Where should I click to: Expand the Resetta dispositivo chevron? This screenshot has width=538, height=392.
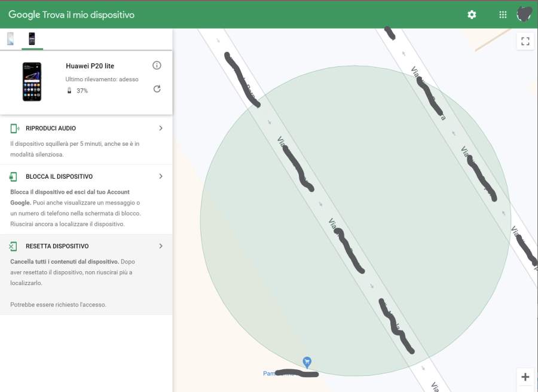pos(161,246)
